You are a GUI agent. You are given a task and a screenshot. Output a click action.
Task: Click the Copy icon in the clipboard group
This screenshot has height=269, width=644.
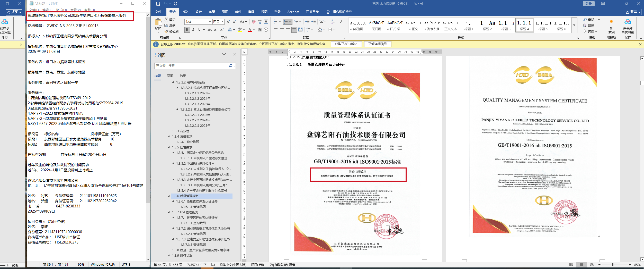click(167, 26)
